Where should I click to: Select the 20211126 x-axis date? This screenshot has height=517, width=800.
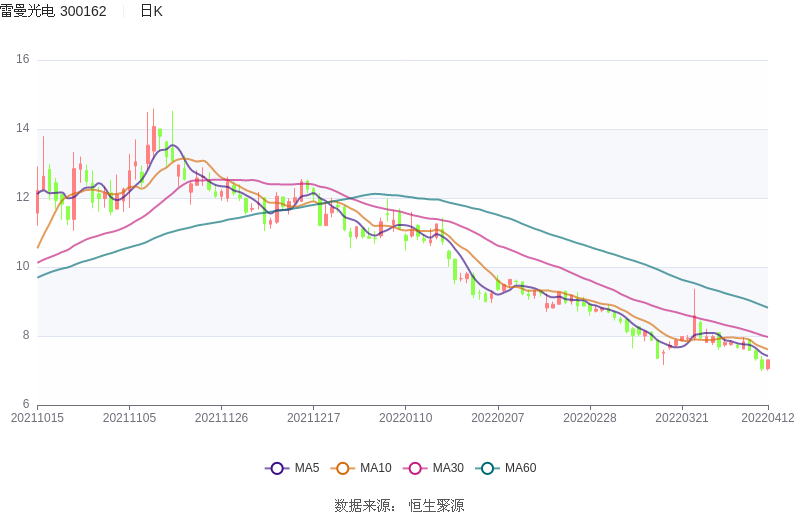(x=221, y=418)
